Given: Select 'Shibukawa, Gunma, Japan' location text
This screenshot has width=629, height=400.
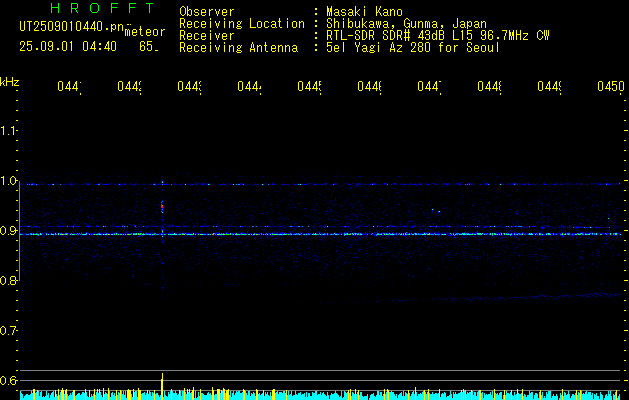Looking at the screenshot, I should click(406, 24).
